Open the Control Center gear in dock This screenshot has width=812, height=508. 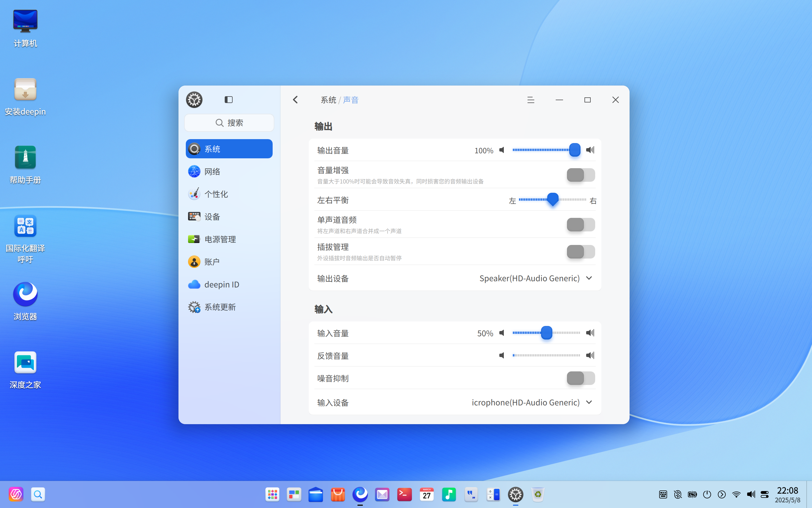[x=515, y=494]
